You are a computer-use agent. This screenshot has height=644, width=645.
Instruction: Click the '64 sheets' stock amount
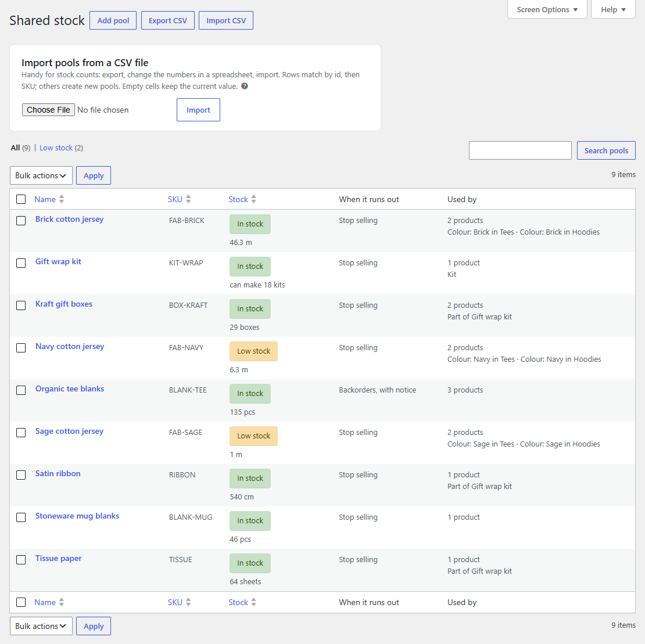[x=245, y=581]
